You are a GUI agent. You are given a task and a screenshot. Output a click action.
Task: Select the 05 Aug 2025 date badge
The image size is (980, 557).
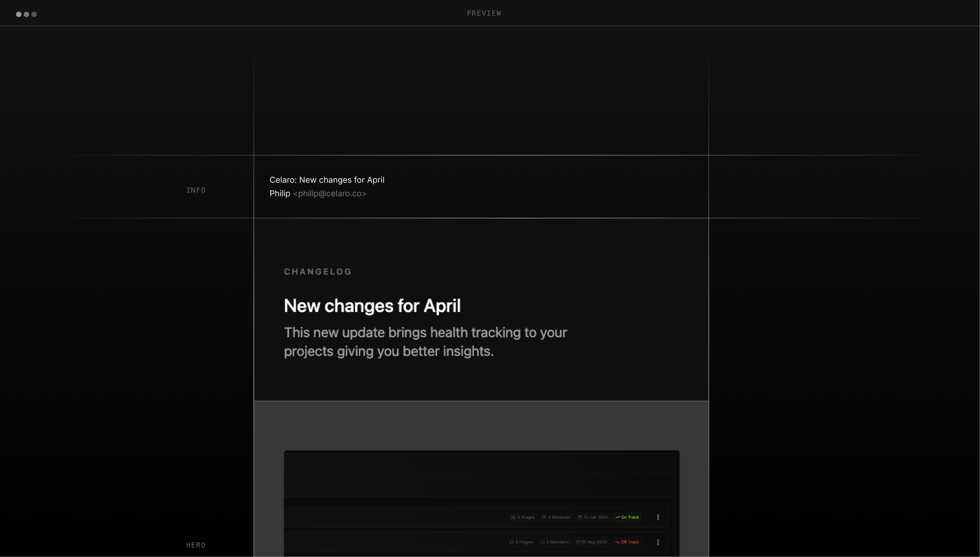[x=591, y=542]
